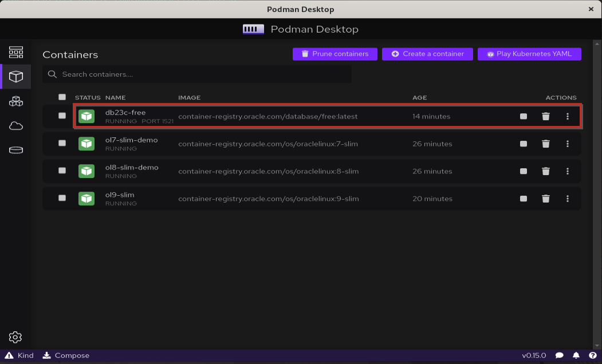The width and height of the screenshot is (602, 364).
Task: Click the Prune containers button
Action: 335,54
